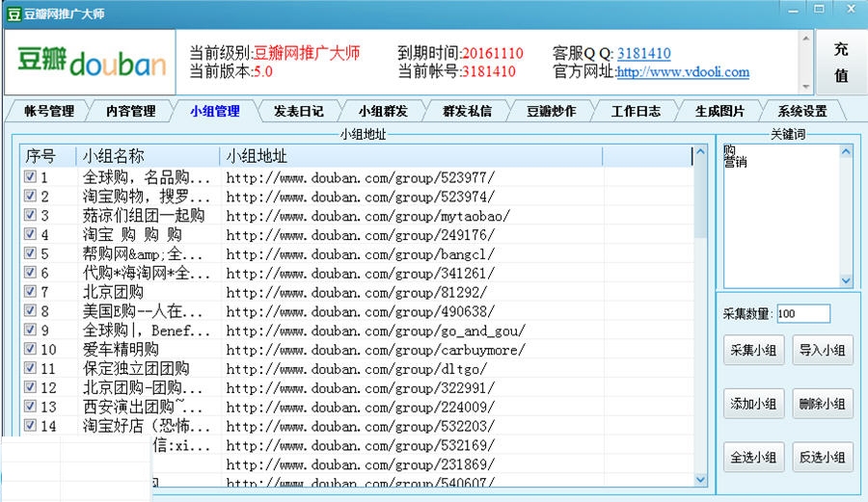The image size is (868, 502).
Task: Click group list scrollbar up arrow
Action: 700,151
